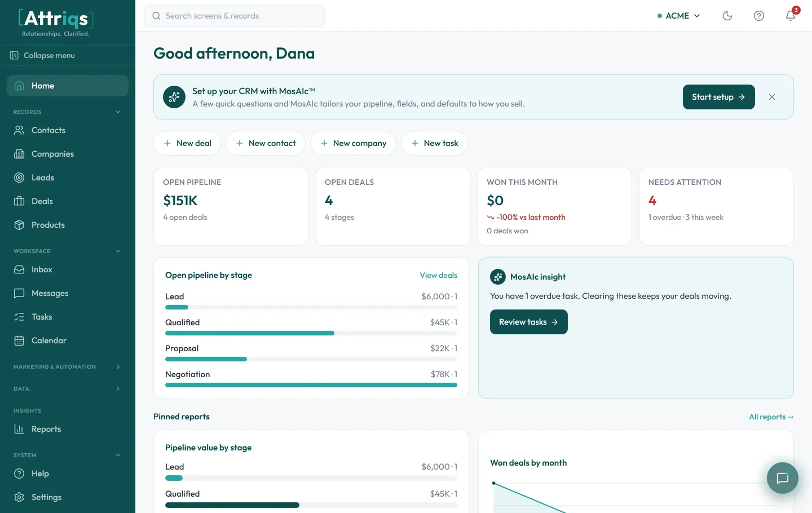Click the '-100% vs last month' text
The height and width of the screenshot is (513, 812).
pos(531,217)
